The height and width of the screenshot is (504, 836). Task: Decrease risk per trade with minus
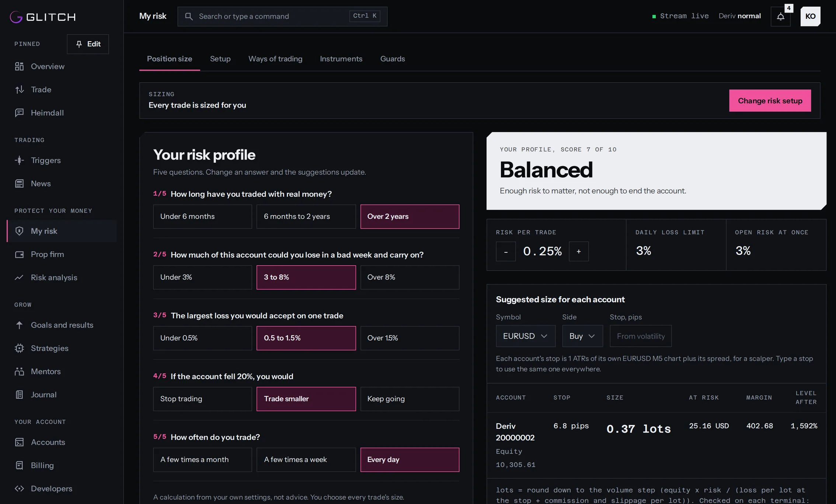pos(506,252)
